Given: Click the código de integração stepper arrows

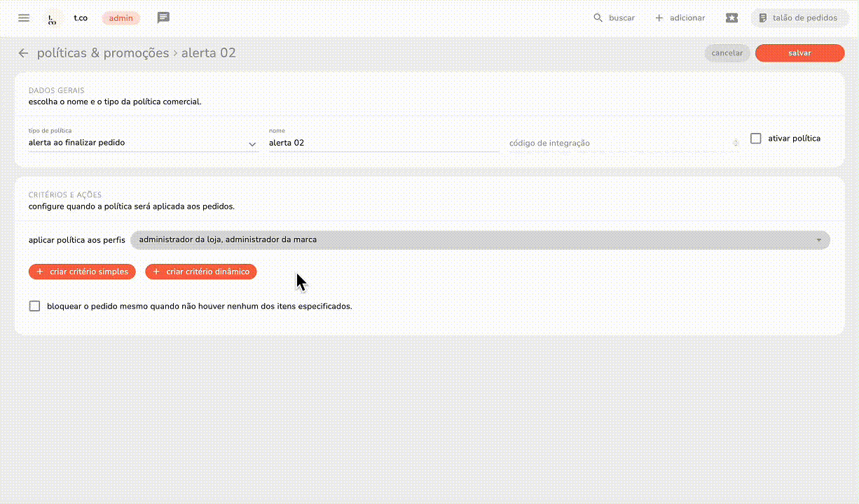Looking at the screenshot, I should pos(735,143).
